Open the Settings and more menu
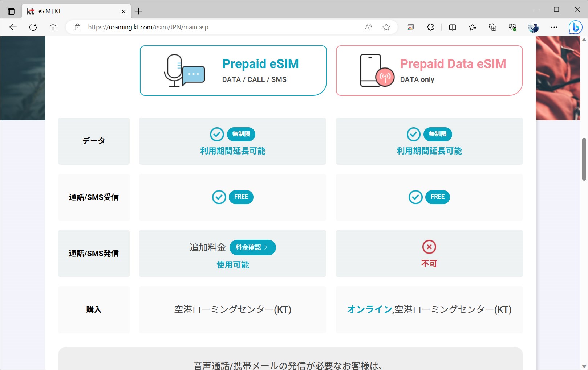This screenshot has height=370, width=588. [x=554, y=27]
